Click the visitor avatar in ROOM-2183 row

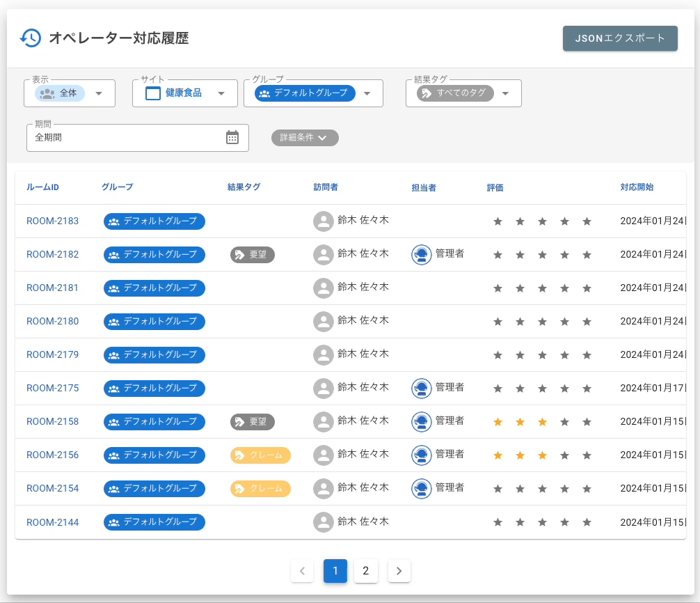pyautogui.click(x=323, y=221)
